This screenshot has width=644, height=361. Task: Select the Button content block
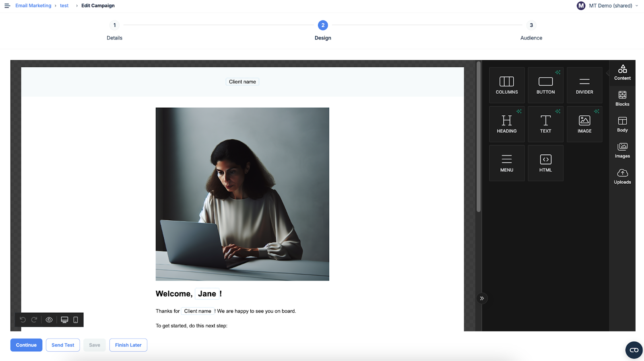coord(545,85)
